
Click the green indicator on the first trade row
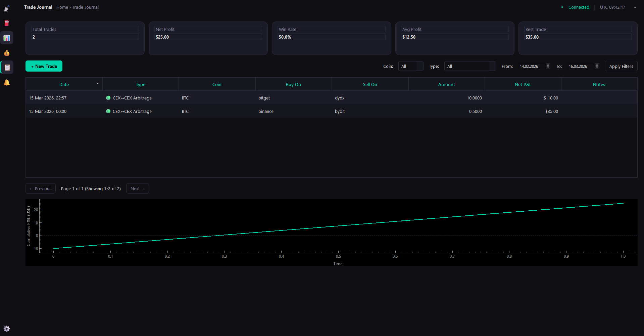[x=108, y=98]
